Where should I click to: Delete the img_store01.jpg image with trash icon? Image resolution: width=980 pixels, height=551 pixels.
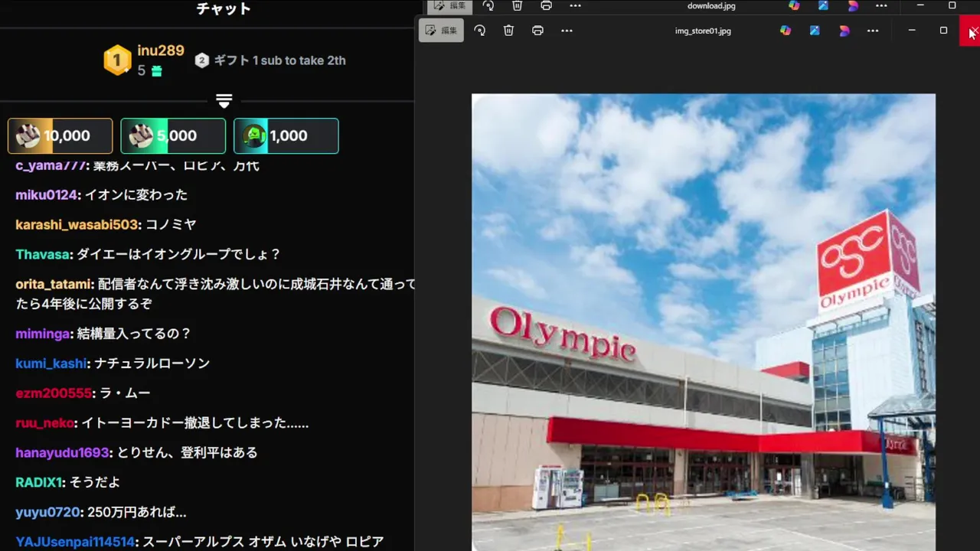[508, 31]
